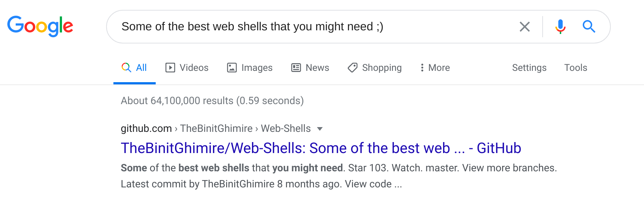644x206 pixels.
Task: Click the github.com breadcrumb URL
Action: click(x=146, y=129)
